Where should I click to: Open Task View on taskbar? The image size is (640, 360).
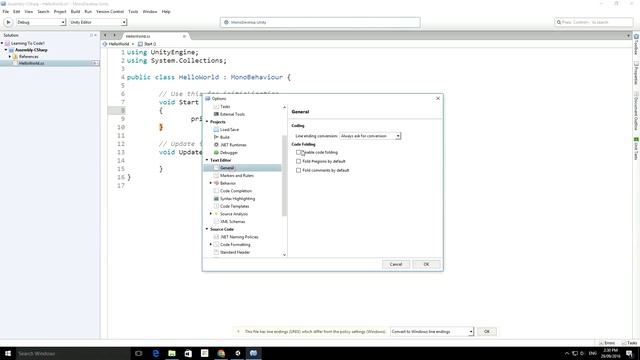click(x=138, y=353)
